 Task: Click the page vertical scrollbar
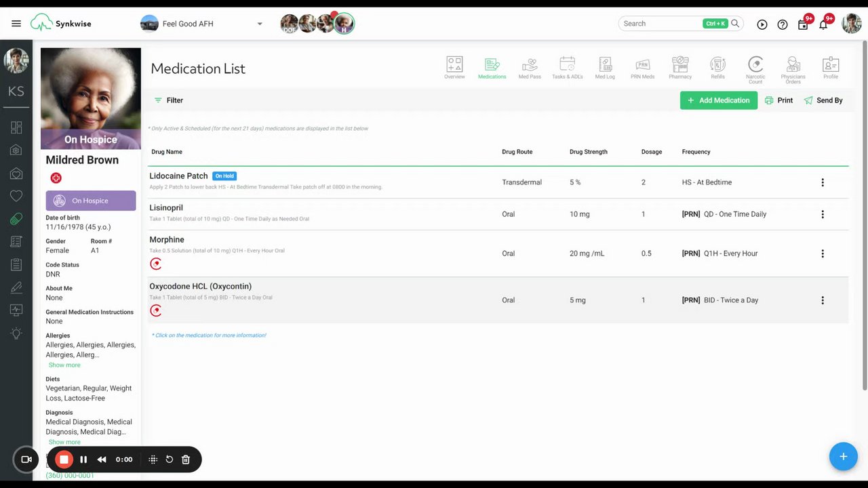coord(864,216)
